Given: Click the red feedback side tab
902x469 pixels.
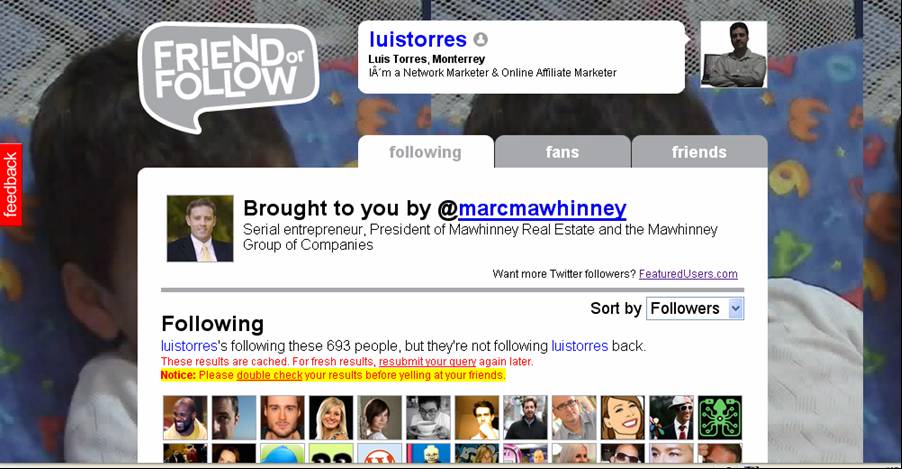Looking at the screenshot, I should click(11, 185).
